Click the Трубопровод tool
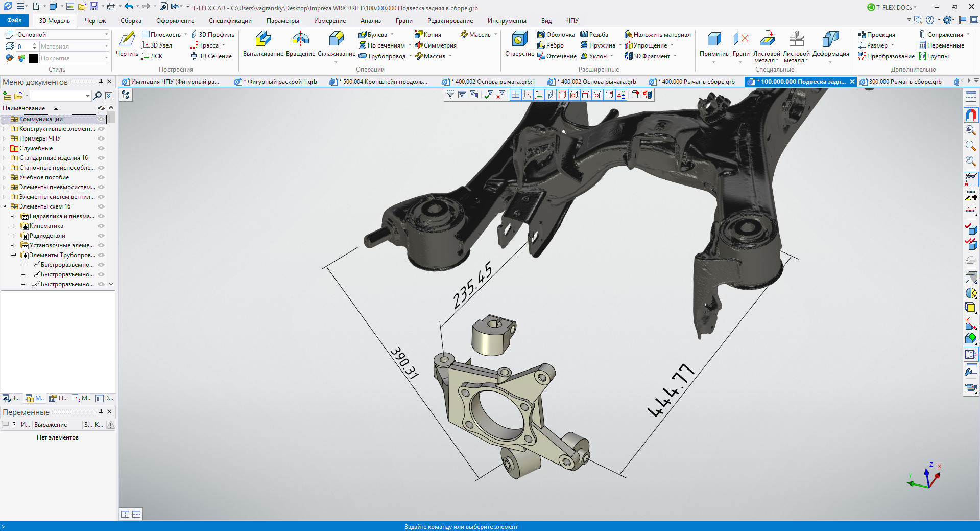Viewport: 980px width, 531px height. tap(382, 56)
